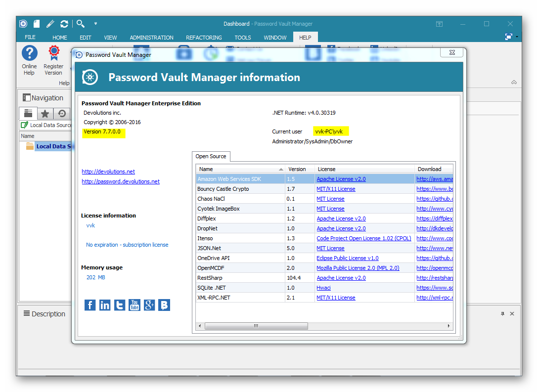Viewport: 538px width, 392px height.
Task: Open the Facebook social icon
Action: pyautogui.click(x=90, y=305)
